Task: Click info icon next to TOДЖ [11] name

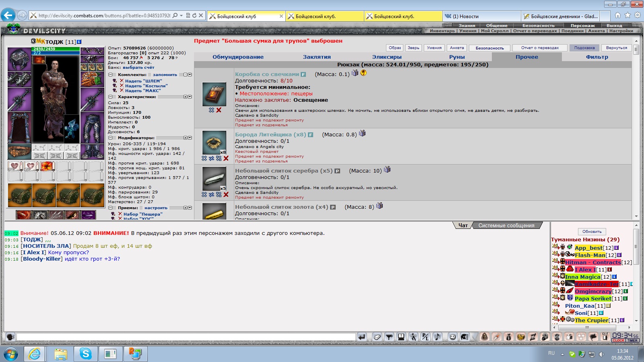Action: (x=79, y=42)
